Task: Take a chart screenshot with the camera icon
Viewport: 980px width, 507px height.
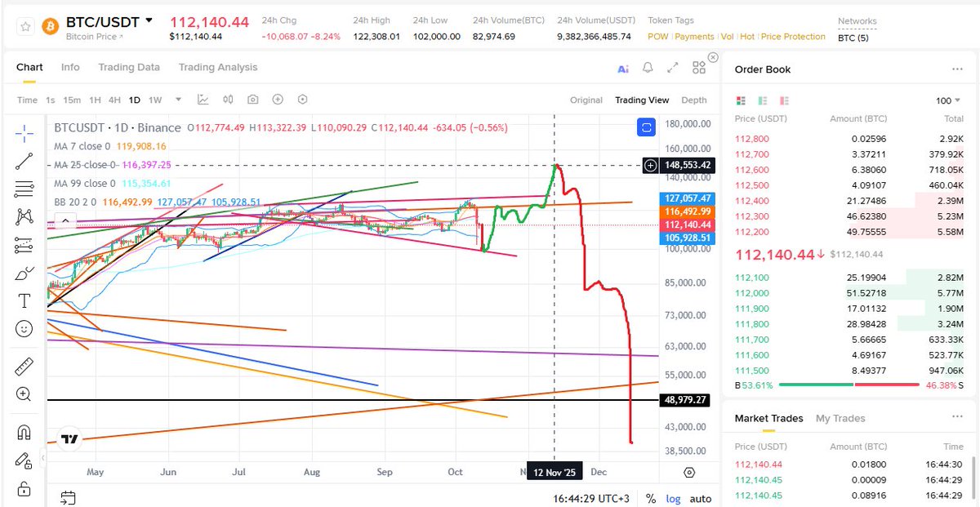Action: 253,100
